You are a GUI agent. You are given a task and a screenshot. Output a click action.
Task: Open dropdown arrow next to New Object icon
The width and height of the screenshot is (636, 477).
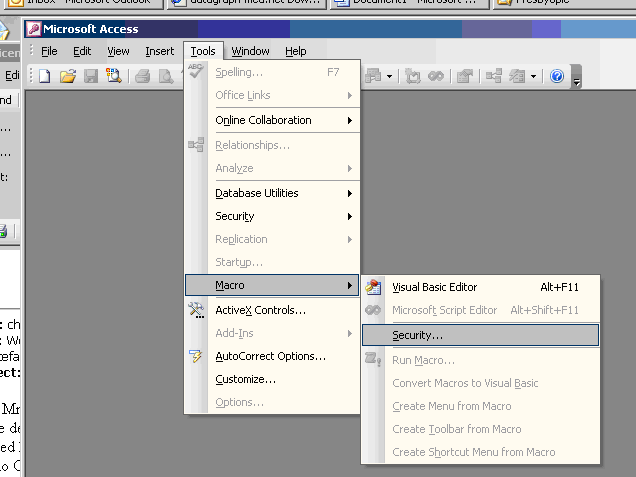(533, 76)
